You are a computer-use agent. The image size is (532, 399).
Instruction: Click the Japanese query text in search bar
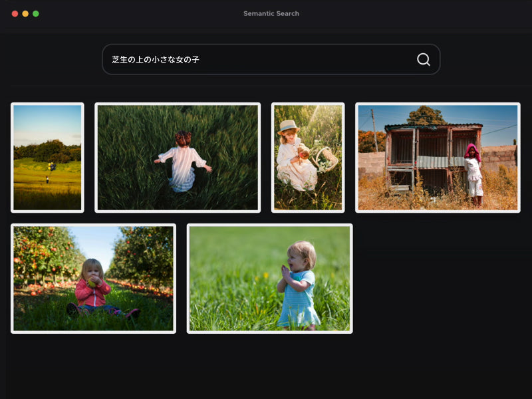155,59
